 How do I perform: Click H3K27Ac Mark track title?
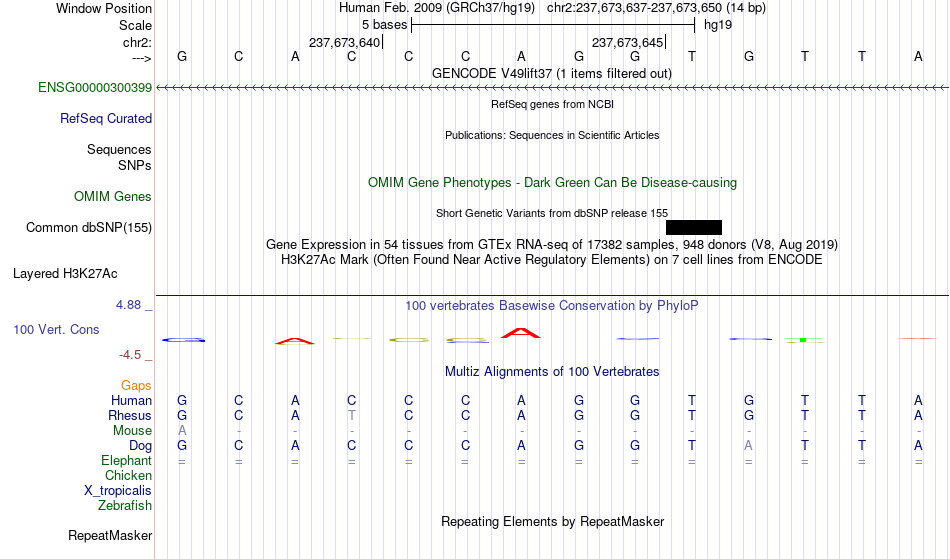point(551,259)
